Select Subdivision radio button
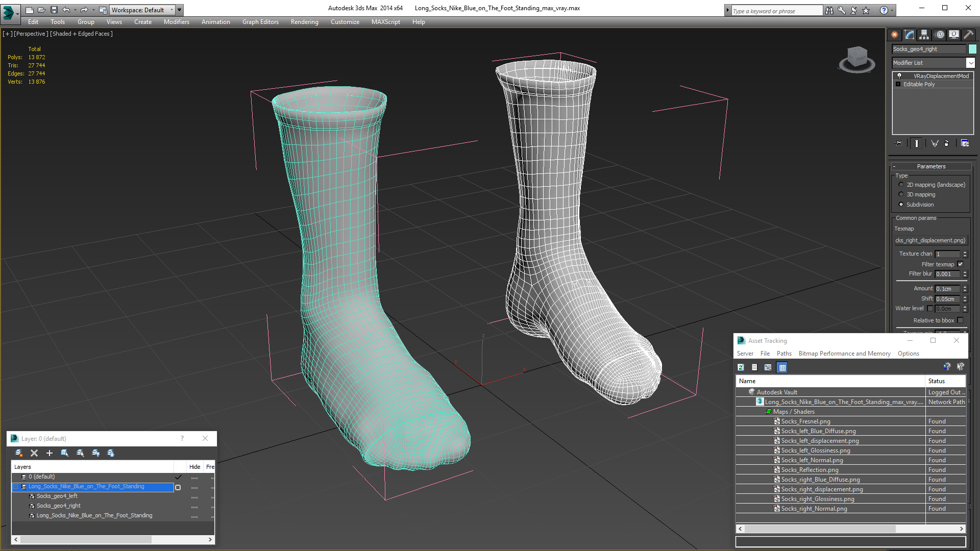Screen dimensions: 980x551 [x=901, y=205]
